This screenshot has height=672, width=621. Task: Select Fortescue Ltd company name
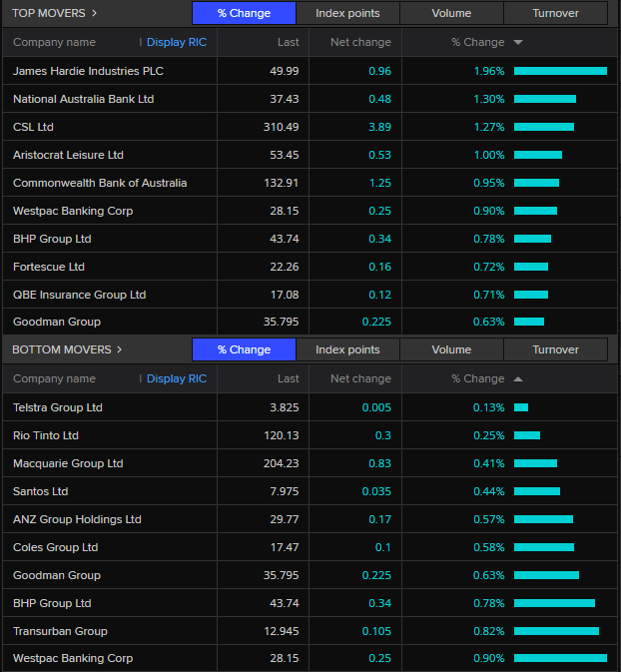49,267
